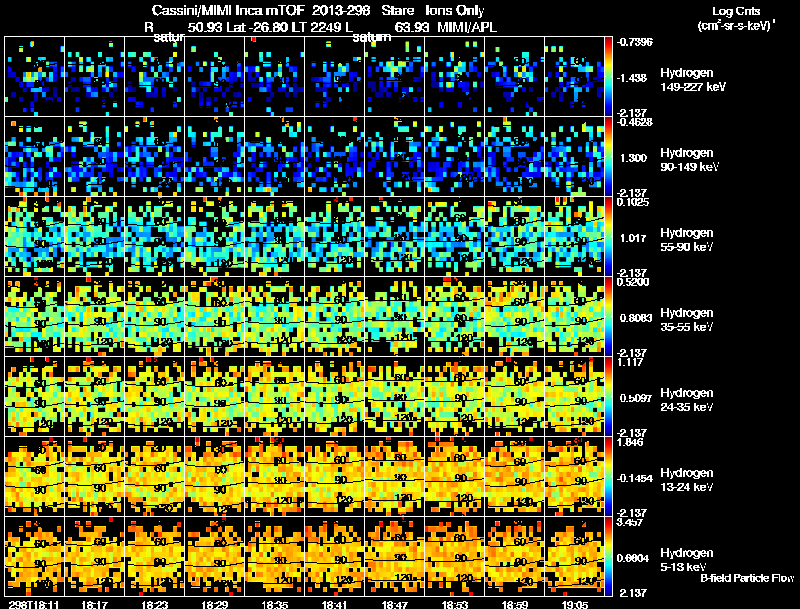Open the 55-90 keV panel at 18:47
This screenshot has width=800, height=609.
click(394, 237)
